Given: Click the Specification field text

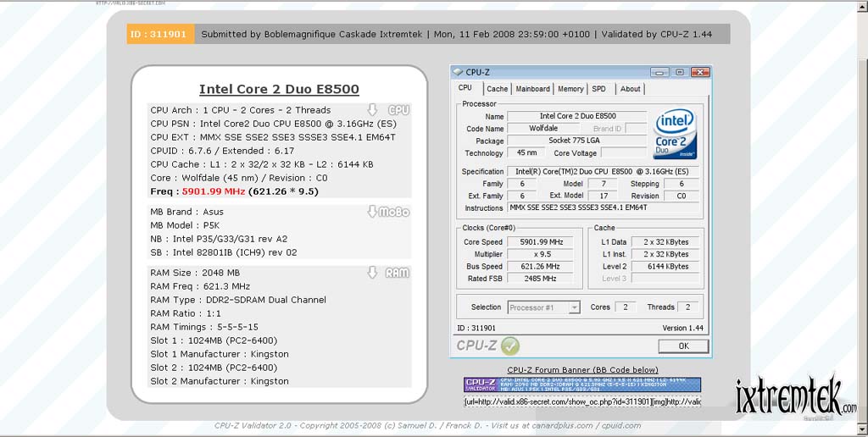Looking at the screenshot, I should pyautogui.click(x=603, y=171).
